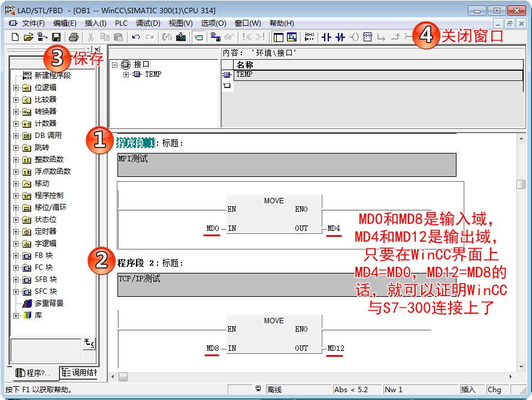
Task: Click the MD0 input operand
Action: 213,228
